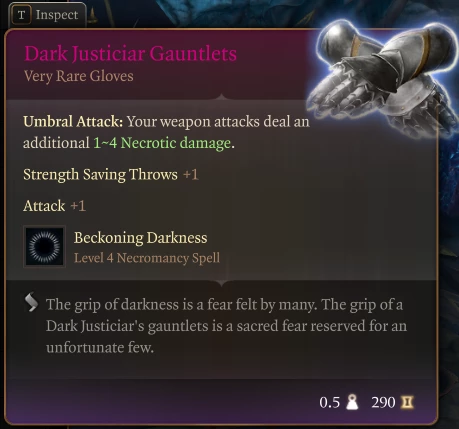Click the gold coin value icon

click(x=407, y=402)
